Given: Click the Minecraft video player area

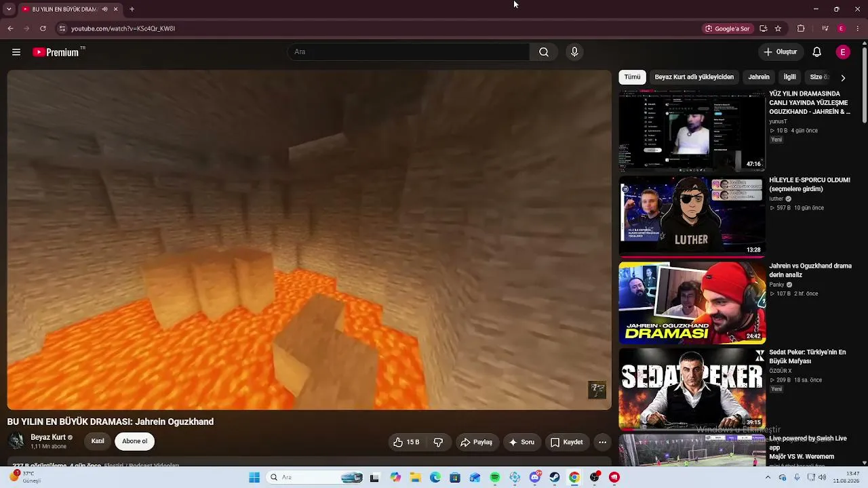Looking at the screenshot, I should (x=309, y=240).
